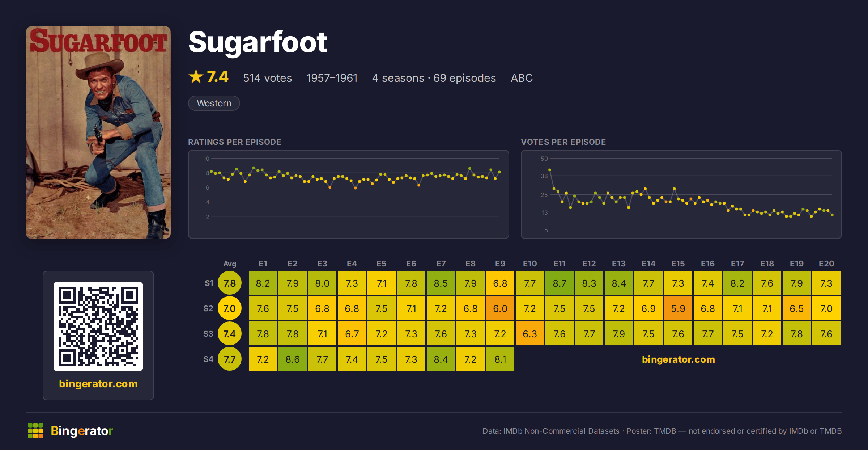Select S3 E10 orange 6.3 cell
Screen dimensions: 868x451
click(x=530, y=334)
